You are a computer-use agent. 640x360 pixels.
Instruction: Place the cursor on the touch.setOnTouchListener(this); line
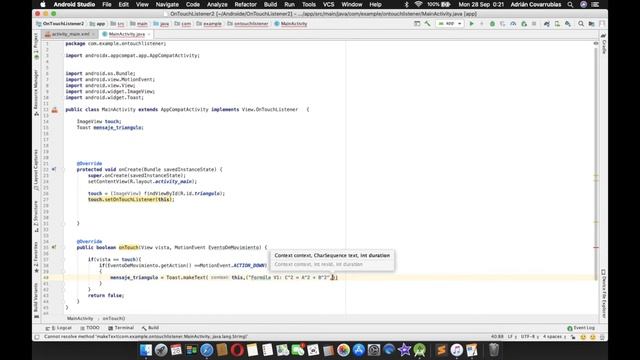tap(131, 200)
